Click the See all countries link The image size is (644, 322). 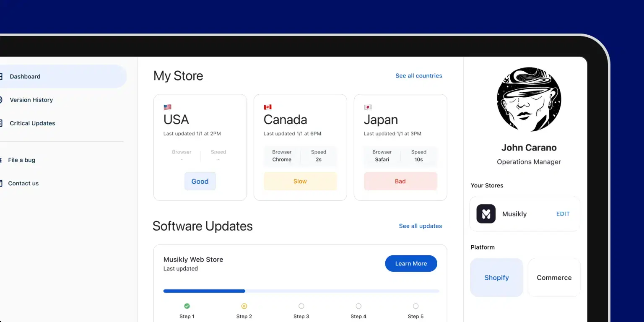point(418,76)
